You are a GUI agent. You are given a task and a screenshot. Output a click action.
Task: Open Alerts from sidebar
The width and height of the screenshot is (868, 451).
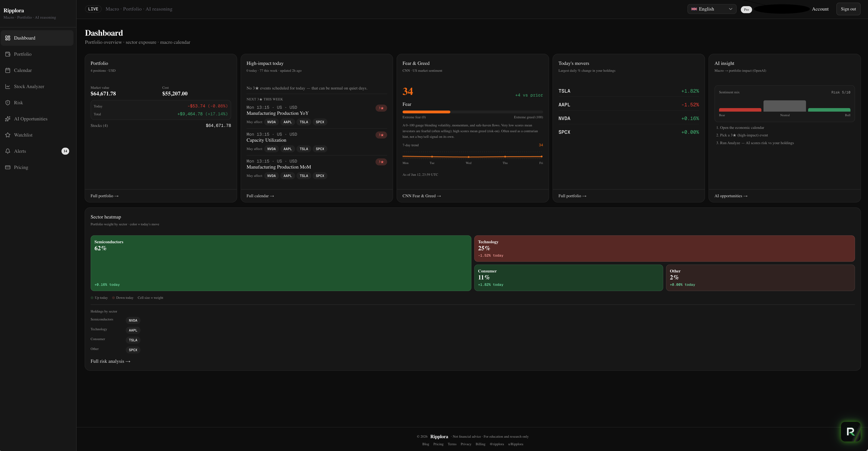click(x=37, y=151)
